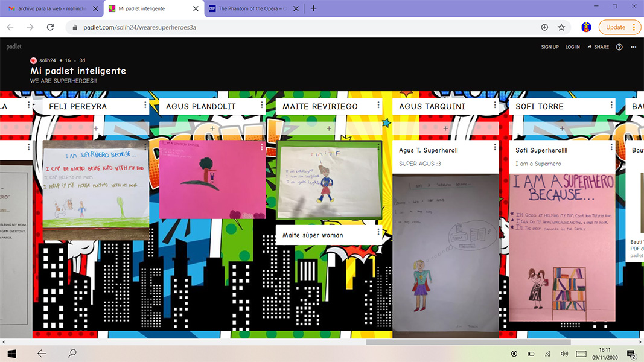This screenshot has width=644, height=362.
Task: Open a new browser tab with plus icon
Action: tap(313, 9)
